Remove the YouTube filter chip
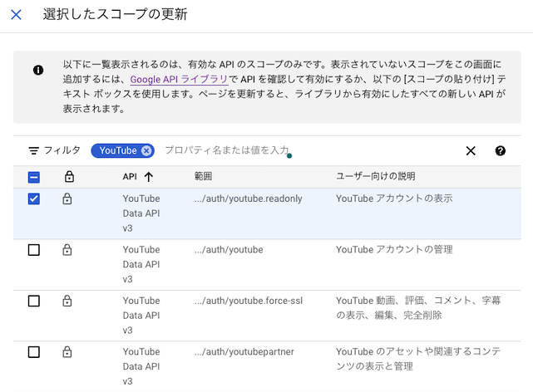The width and height of the screenshot is (533, 392). pos(146,150)
